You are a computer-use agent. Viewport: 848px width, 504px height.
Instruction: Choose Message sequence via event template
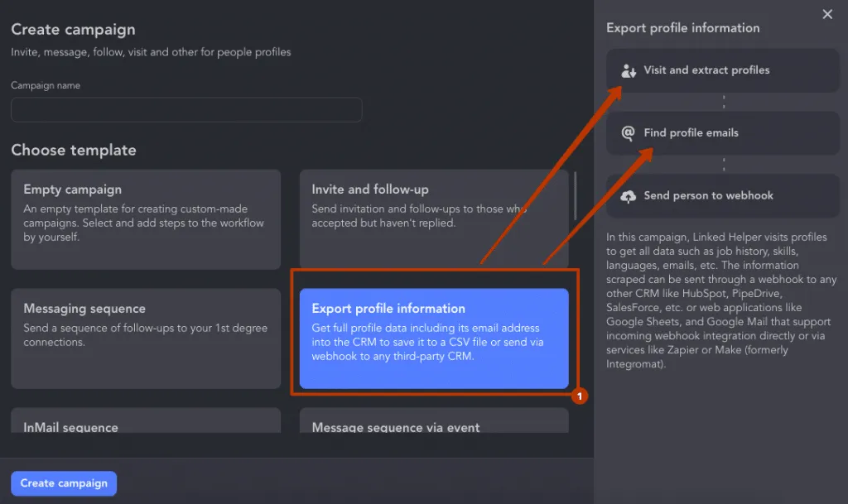click(x=434, y=420)
